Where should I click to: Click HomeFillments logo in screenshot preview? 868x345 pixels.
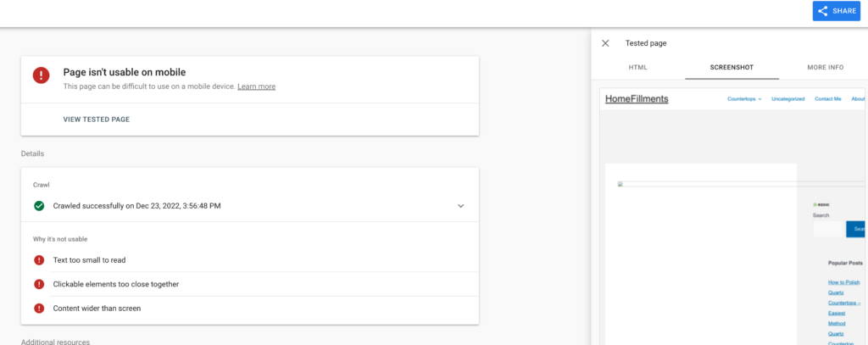coord(637,99)
